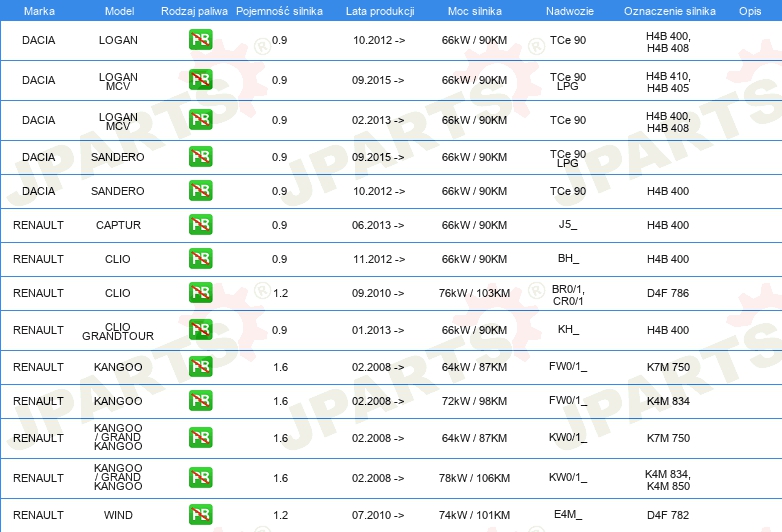Screen dimensions: 782x532
Task: Click the fuel icon in the CLIO GRANDTOUR row
Action: 200,330
